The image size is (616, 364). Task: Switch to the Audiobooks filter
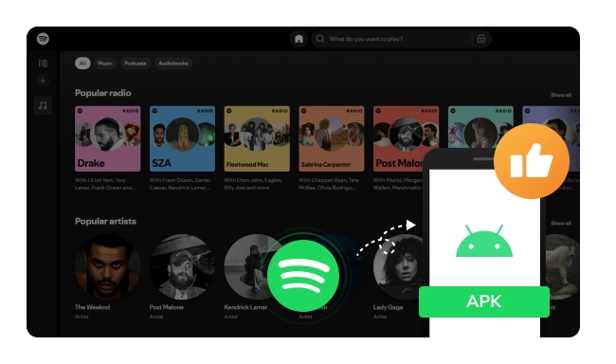(172, 63)
